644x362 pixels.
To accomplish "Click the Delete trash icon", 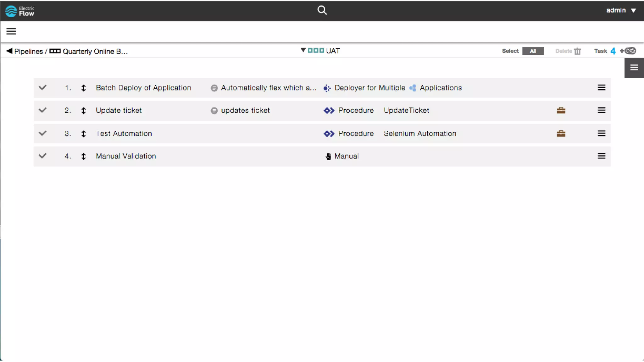I will click(577, 51).
